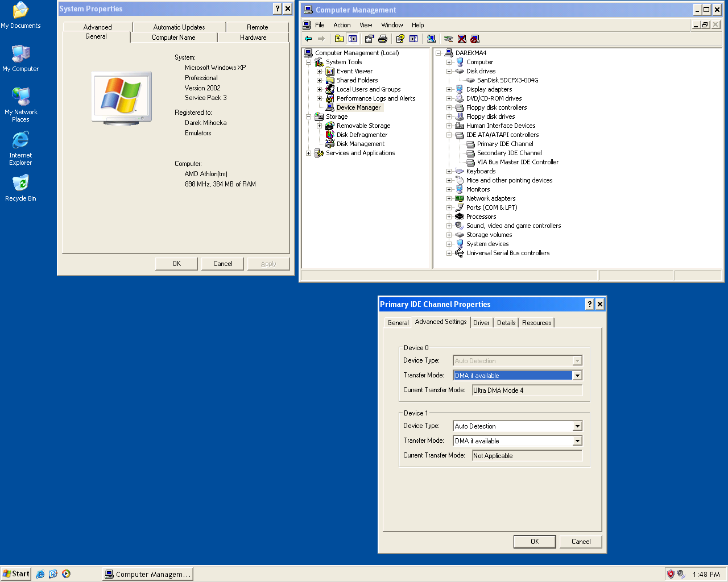Select SanDisk SDCFX3-004G disk drive
This screenshot has width=728, height=582.
coord(507,80)
